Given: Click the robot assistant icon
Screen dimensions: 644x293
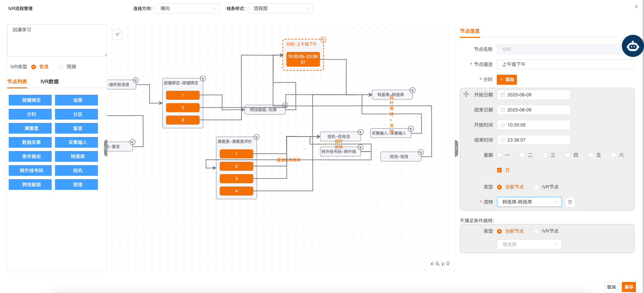Looking at the screenshot, I should pos(633,46).
